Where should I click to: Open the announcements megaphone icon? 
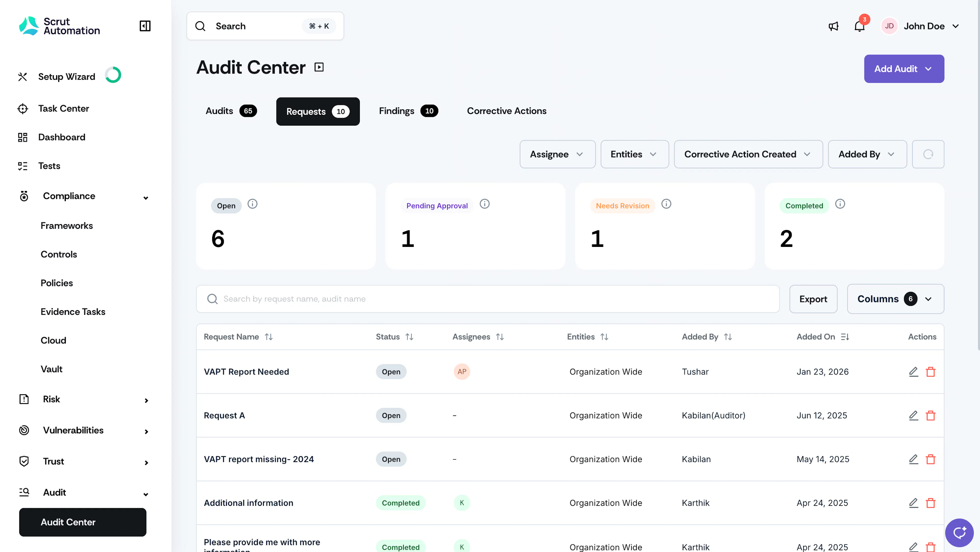[833, 26]
